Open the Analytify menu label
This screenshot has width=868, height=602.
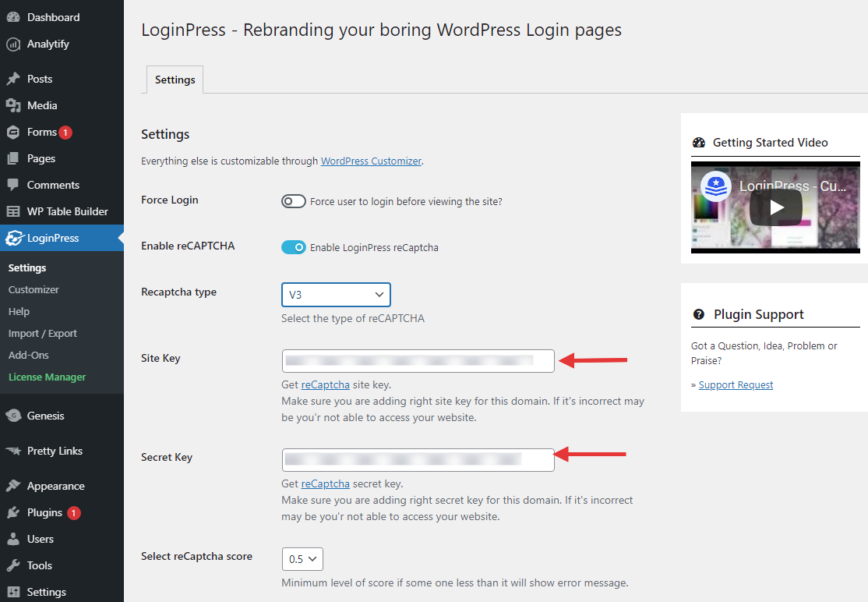[x=48, y=44]
